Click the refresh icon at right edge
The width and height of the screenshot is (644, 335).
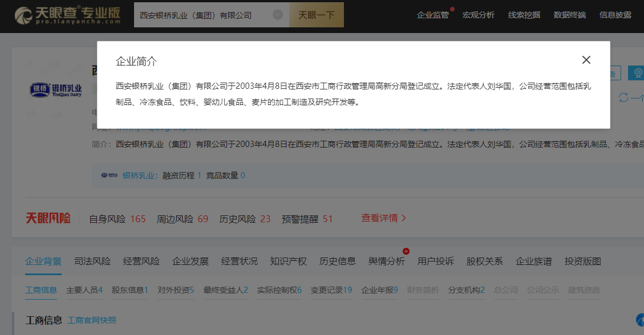(x=623, y=97)
